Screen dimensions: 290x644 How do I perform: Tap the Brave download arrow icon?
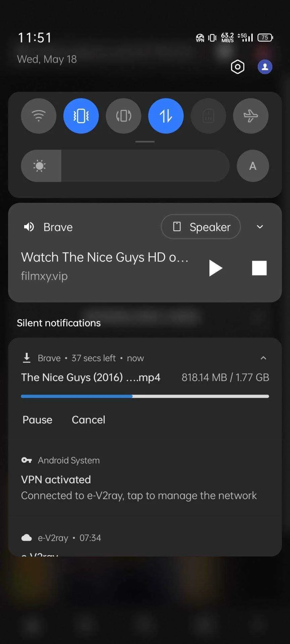27,358
